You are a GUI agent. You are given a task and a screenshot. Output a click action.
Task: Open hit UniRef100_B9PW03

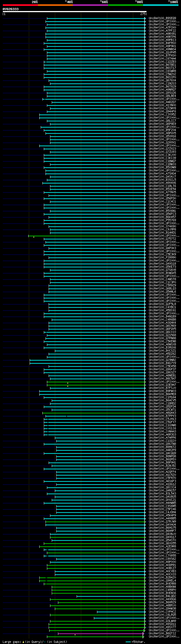(162, 391)
